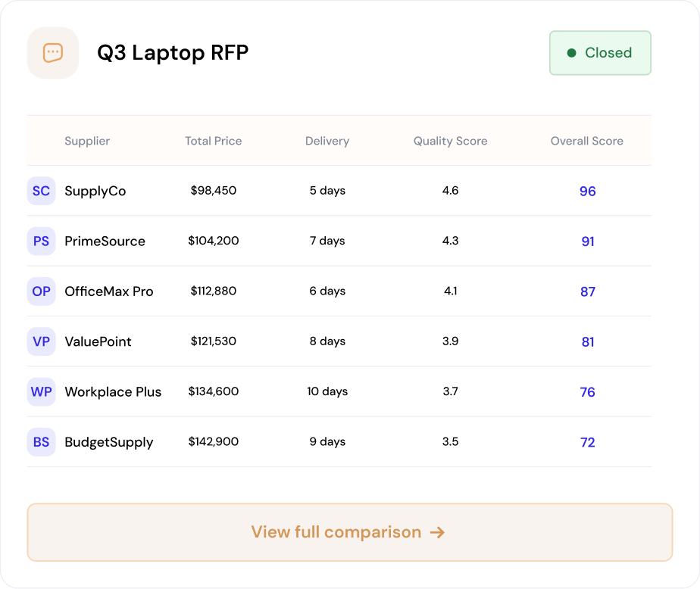Click BudgetSupply overall score 72

(x=588, y=442)
